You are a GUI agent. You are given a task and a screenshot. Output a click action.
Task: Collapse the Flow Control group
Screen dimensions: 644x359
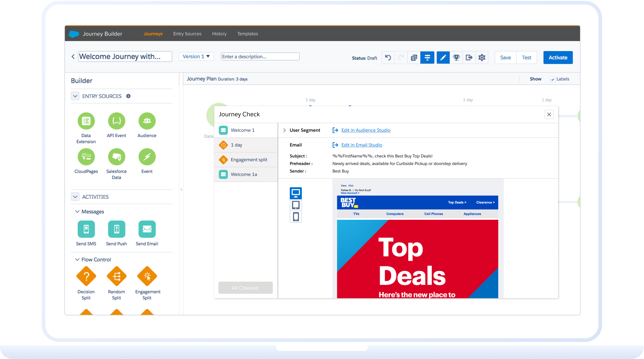77,260
